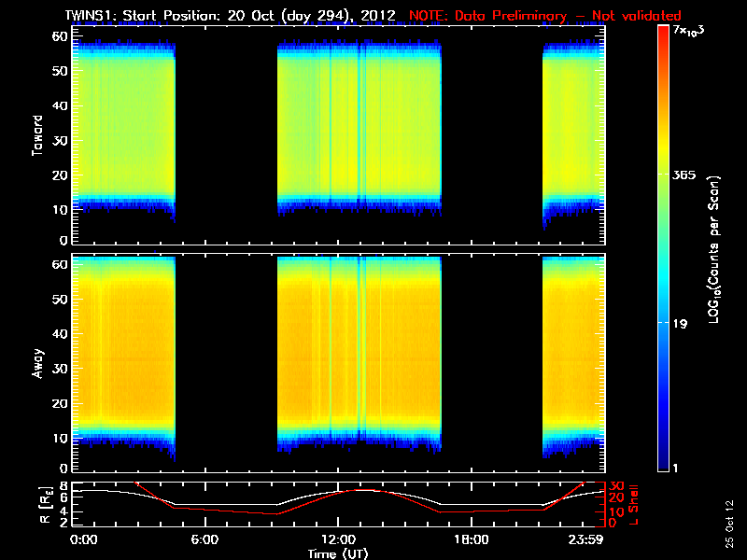Click the 'Time (UT)' x-axis title
This screenshot has width=747, height=560.
pyautogui.click(x=338, y=553)
